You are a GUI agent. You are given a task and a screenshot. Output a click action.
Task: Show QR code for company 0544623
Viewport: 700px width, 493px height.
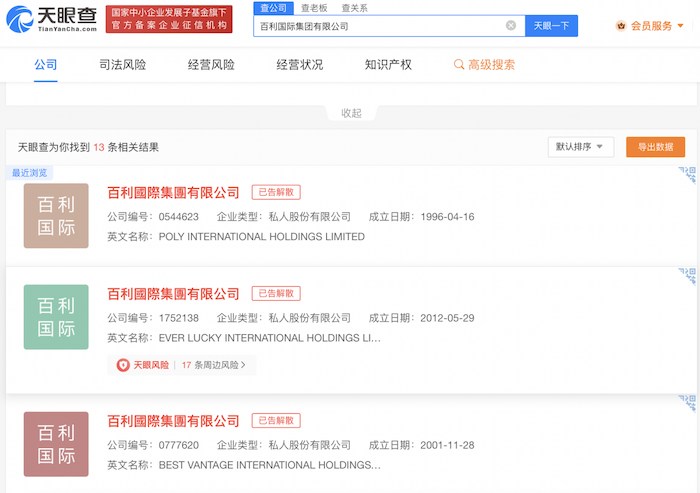pyautogui.click(x=688, y=174)
